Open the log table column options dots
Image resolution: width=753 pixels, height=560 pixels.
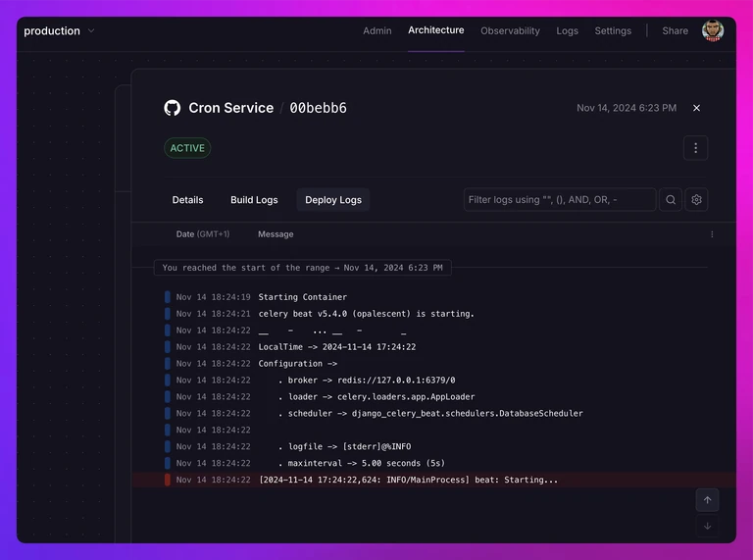point(712,234)
